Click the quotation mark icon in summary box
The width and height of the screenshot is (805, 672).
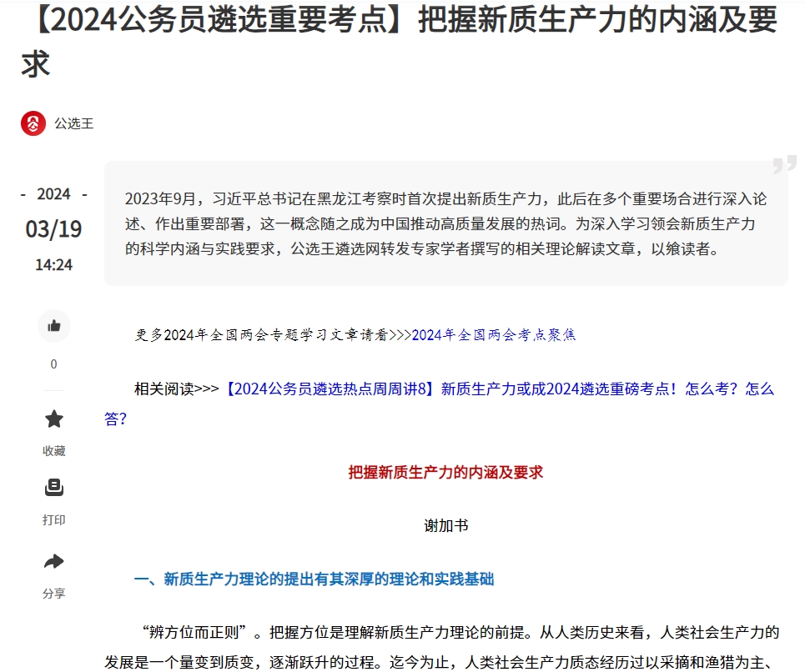click(783, 164)
